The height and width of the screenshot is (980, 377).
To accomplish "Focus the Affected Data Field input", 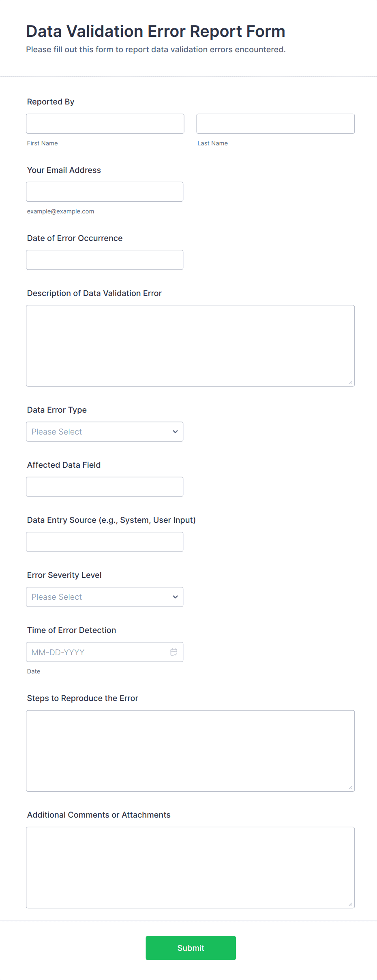I will point(105,486).
